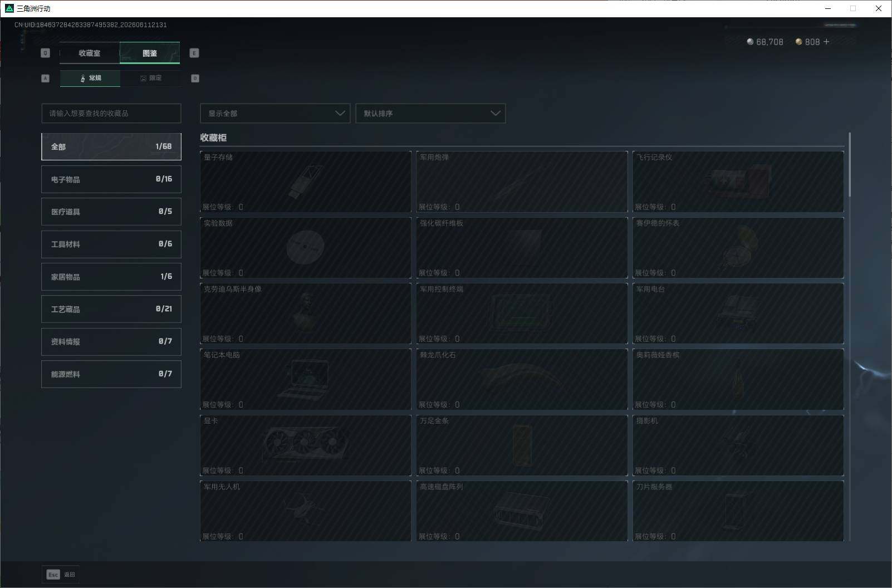Click the 笔记本电脑 laptop item
This screenshot has height=588, width=892.
pyautogui.click(x=305, y=379)
